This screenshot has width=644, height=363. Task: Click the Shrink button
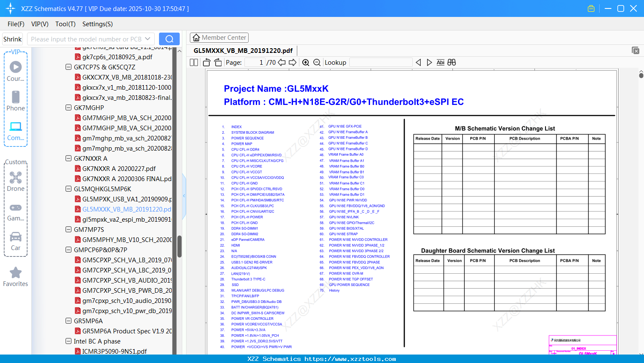(13, 39)
